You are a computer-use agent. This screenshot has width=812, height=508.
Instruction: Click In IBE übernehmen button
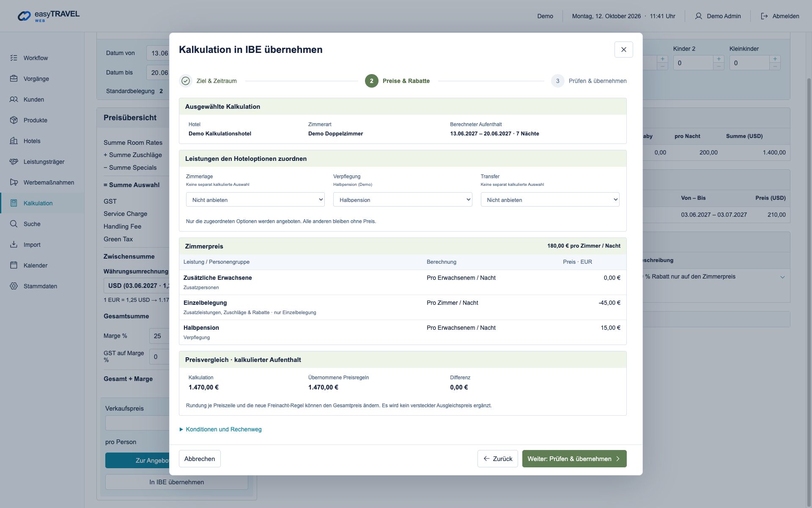point(177,482)
